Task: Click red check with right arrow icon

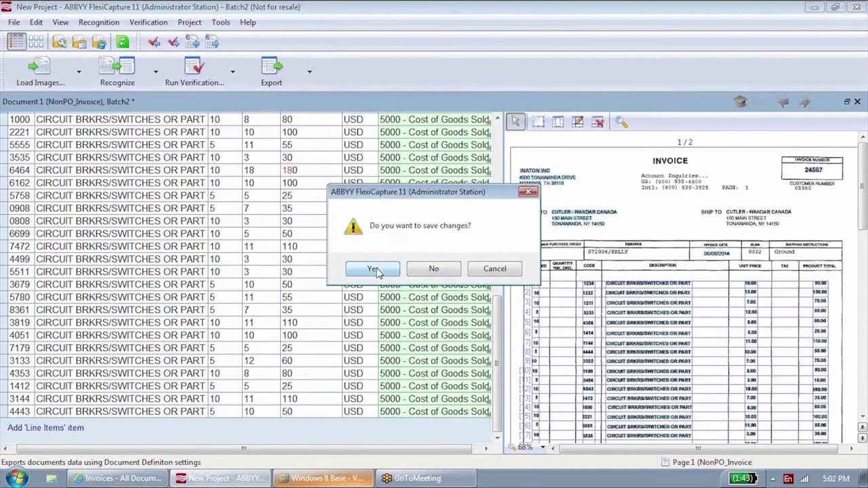Action: pos(174,42)
